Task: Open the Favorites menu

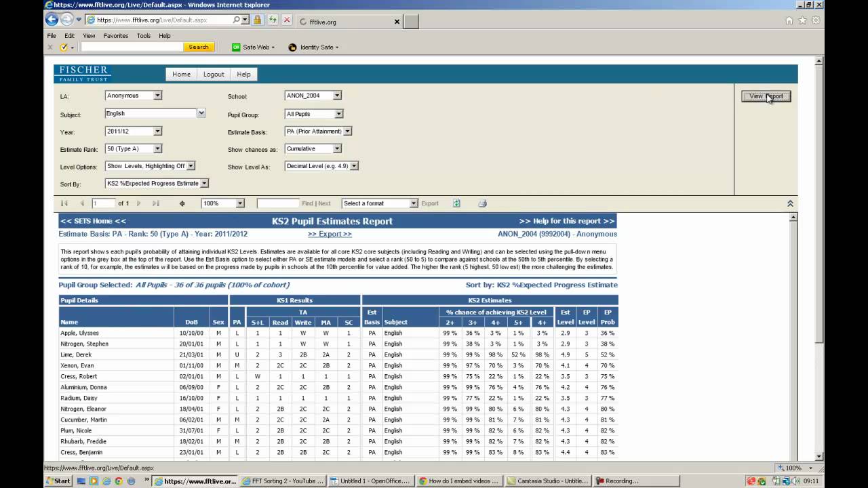Action: [x=116, y=36]
